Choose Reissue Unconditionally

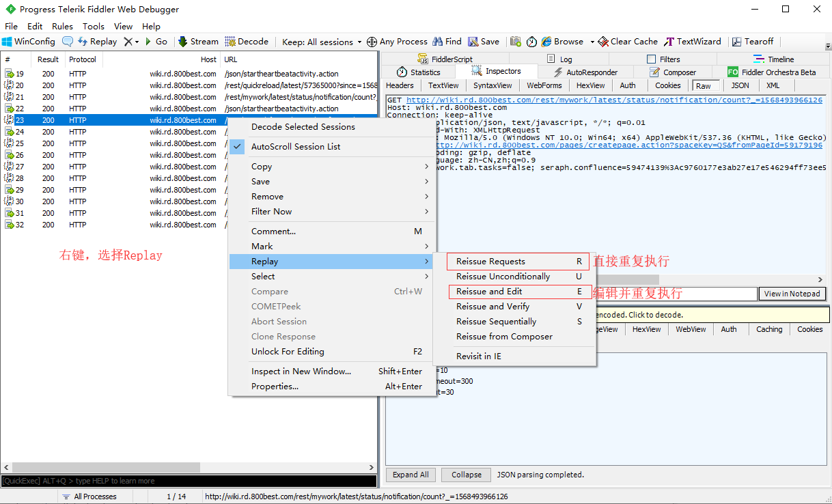pos(515,277)
